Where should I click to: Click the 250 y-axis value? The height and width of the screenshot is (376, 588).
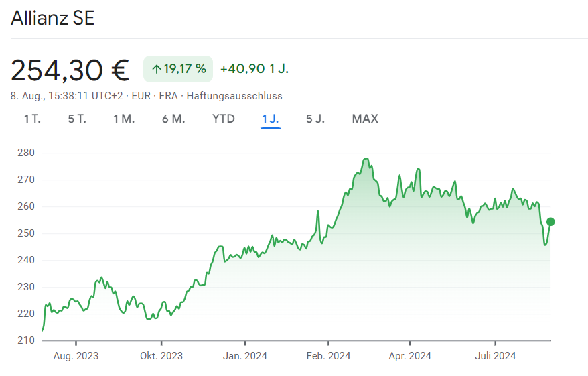pyautogui.click(x=26, y=233)
